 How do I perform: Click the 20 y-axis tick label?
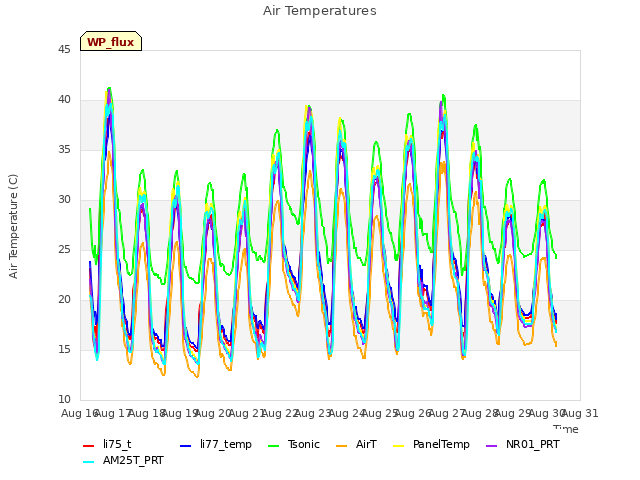pos(64,299)
